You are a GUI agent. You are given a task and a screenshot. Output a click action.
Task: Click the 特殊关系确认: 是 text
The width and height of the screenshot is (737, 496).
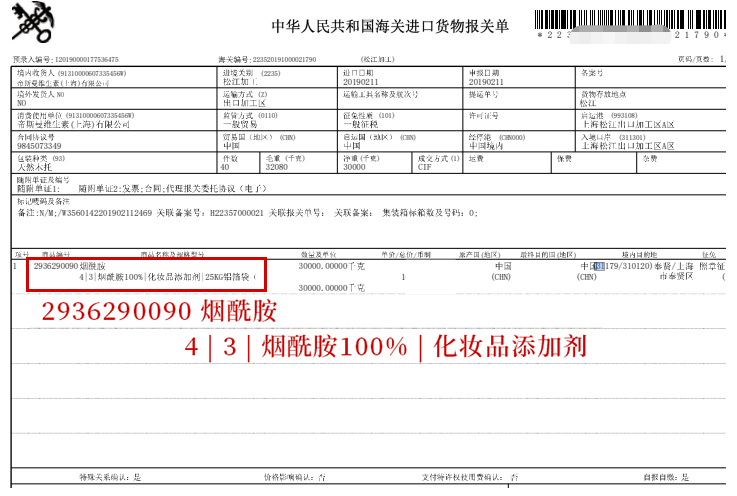click(110, 477)
